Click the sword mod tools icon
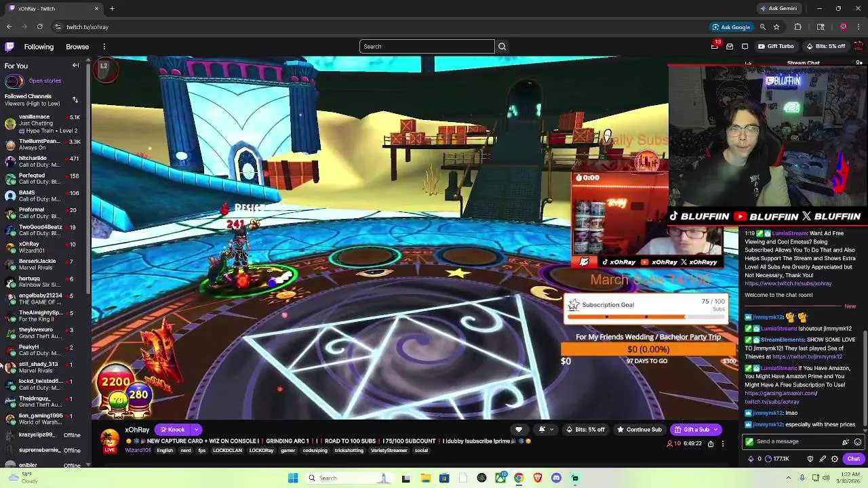 point(823,459)
